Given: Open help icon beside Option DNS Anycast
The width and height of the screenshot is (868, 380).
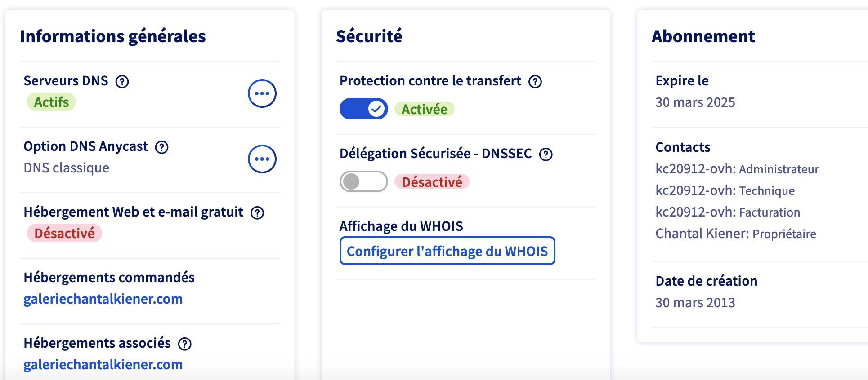Looking at the screenshot, I should click(161, 147).
